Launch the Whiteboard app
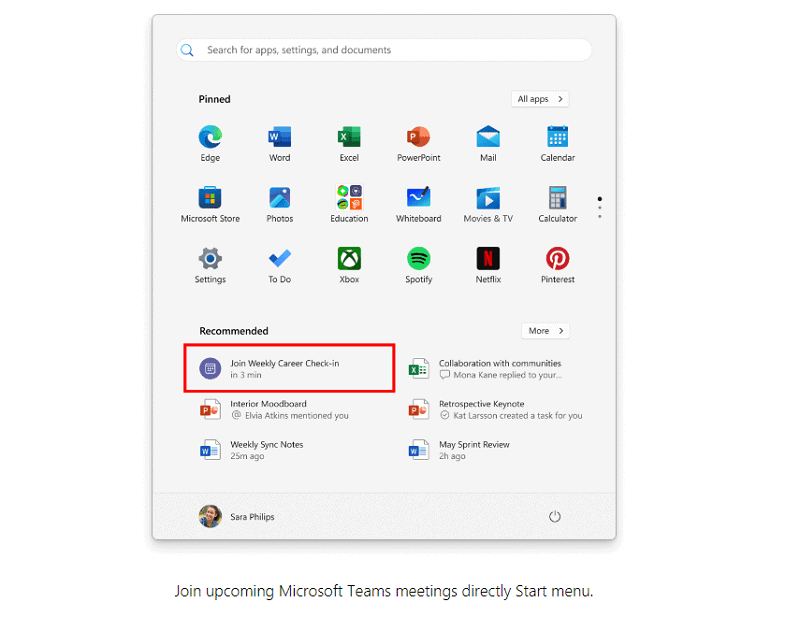Screen dimensions: 800x631 click(x=418, y=204)
